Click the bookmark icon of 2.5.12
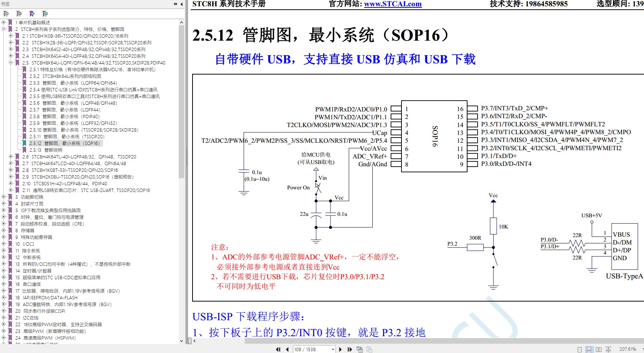The width and height of the screenshot is (644, 353). click(x=24, y=143)
